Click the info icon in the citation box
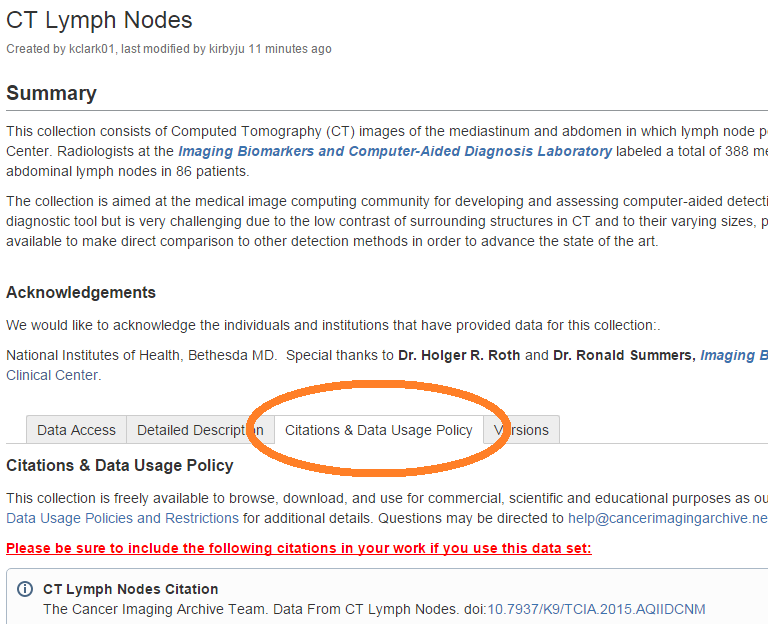 [25, 590]
